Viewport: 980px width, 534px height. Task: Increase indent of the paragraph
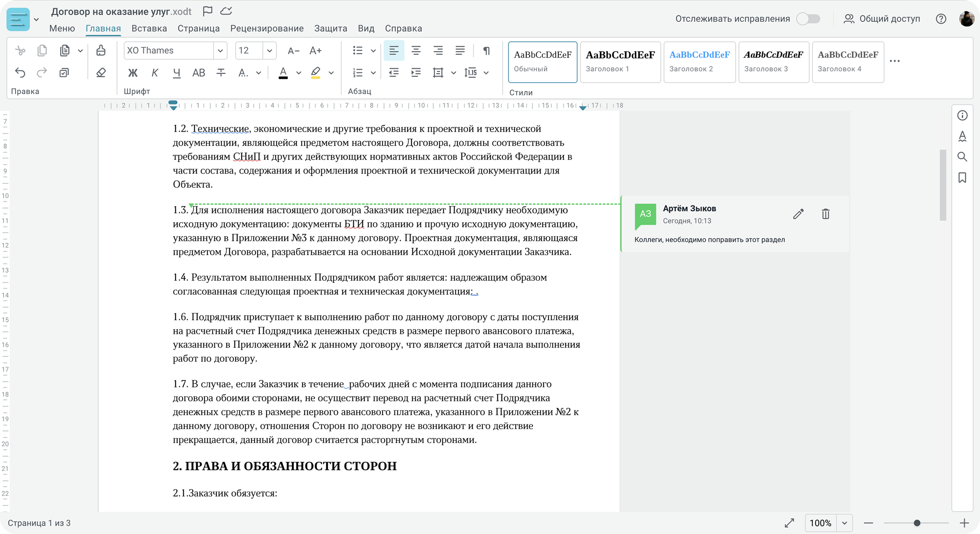[416, 73]
